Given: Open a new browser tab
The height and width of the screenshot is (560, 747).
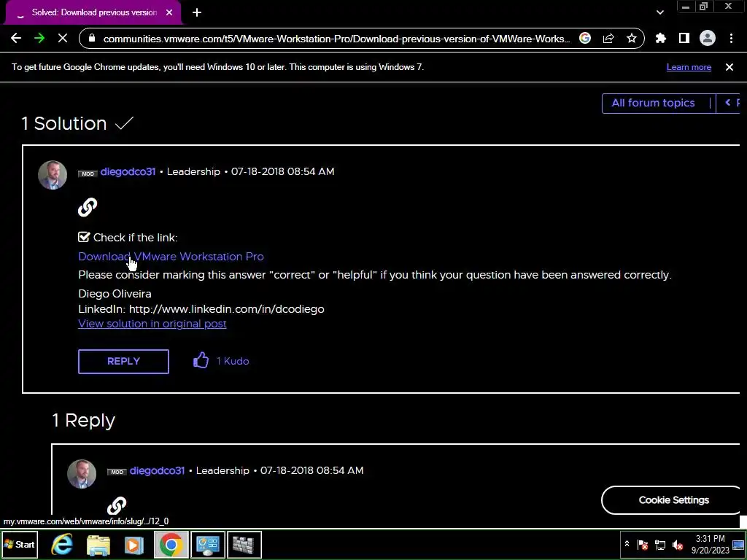Looking at the screenshot, I should coord(197,13).
